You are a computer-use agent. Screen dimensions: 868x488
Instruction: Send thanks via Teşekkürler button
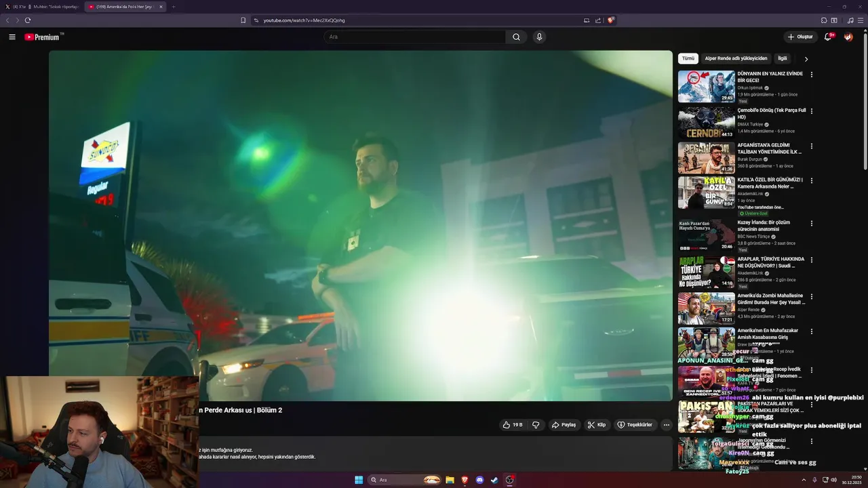(x=635, y=425)
